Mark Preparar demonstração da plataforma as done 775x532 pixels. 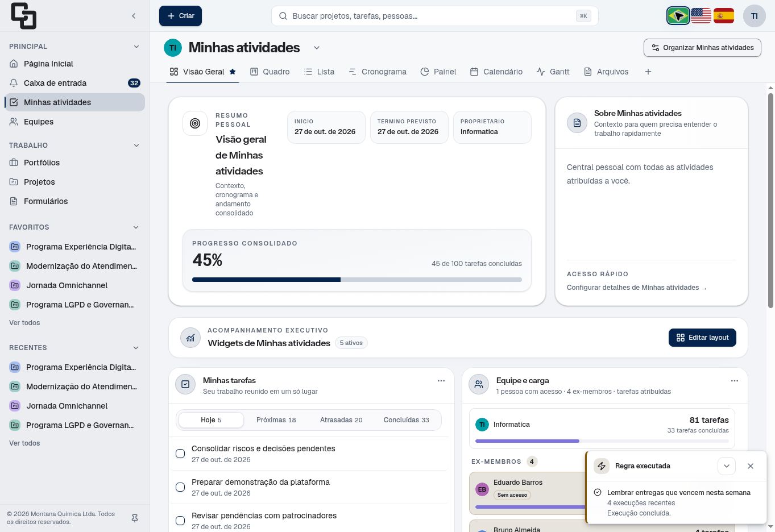click(x=180, y=487)
